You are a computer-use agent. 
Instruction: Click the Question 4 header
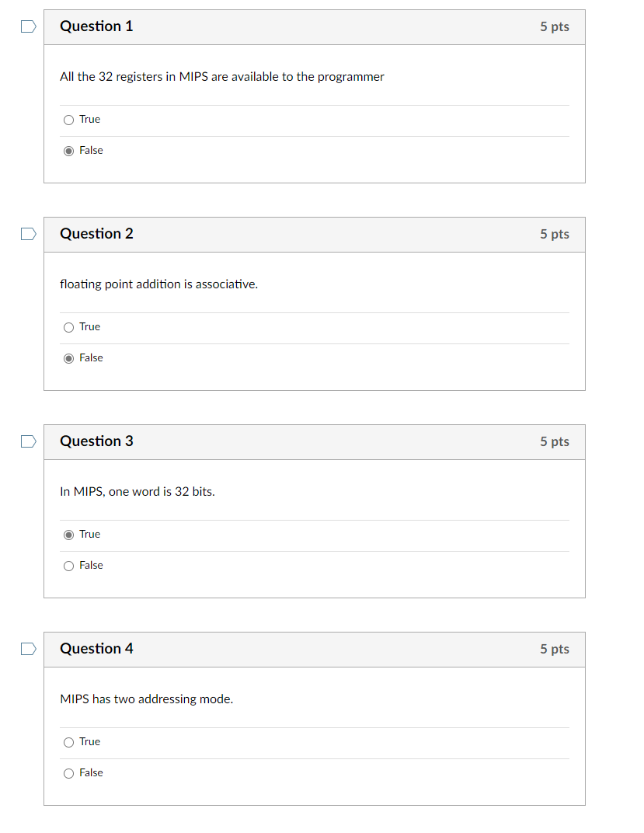pos(96,648)
